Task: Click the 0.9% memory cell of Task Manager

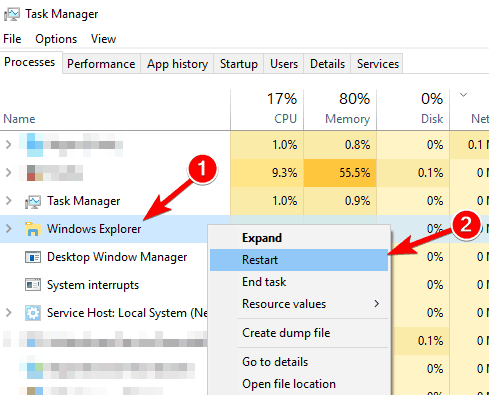Action: click(x=340, y=201)
